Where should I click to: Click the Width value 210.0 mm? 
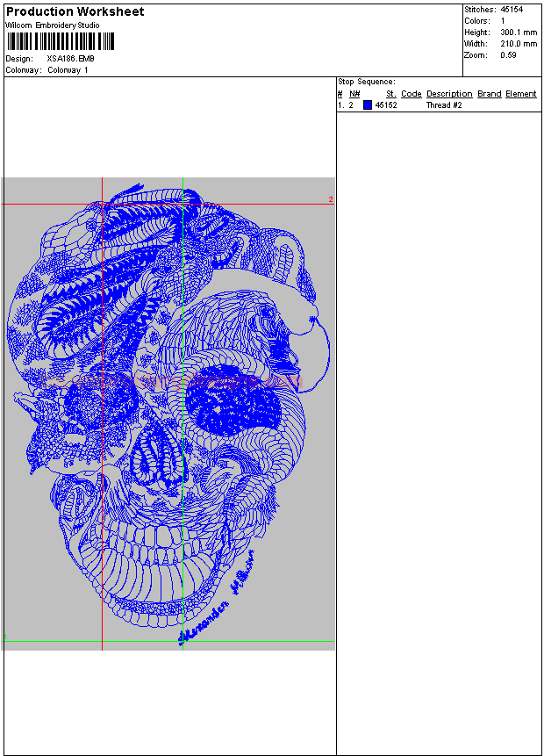[x=519, y=44]
